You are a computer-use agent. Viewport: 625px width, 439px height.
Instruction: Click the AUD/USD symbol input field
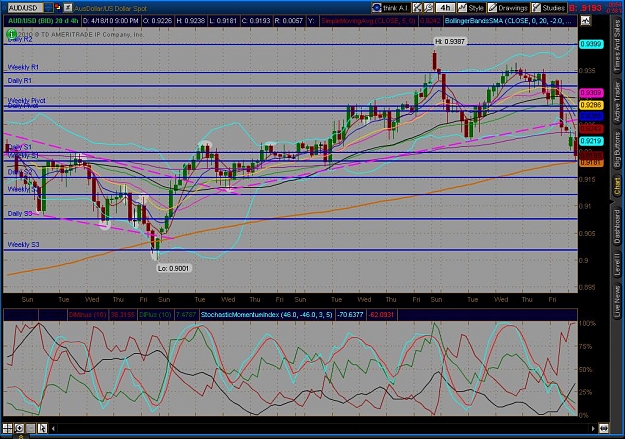tap(26, 8)
